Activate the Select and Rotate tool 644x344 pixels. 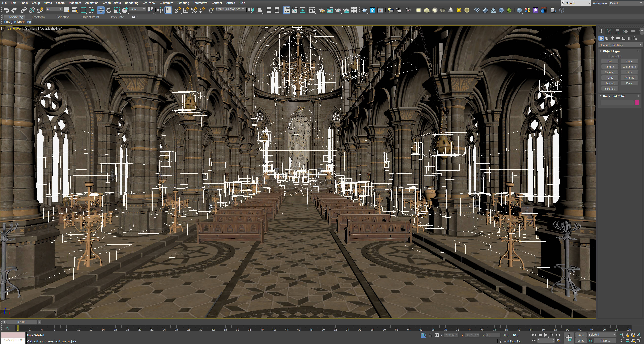(x=109, y=10)
